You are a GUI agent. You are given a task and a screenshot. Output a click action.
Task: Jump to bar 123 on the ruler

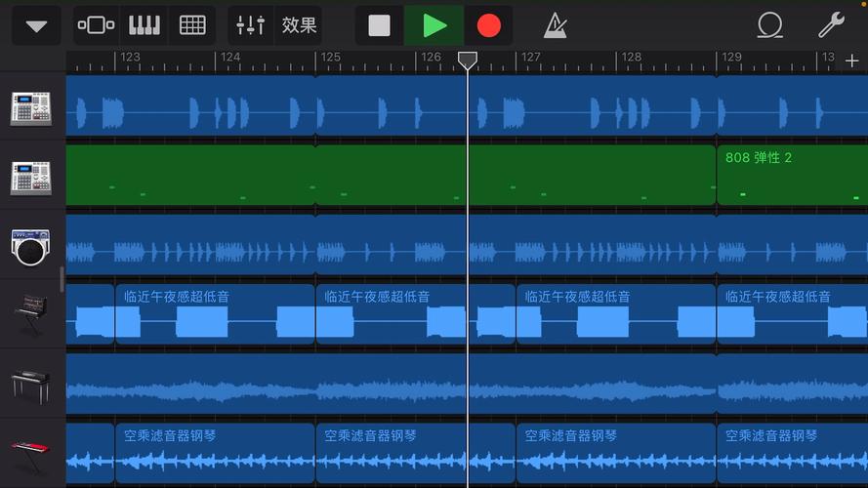tap(130, 58)
